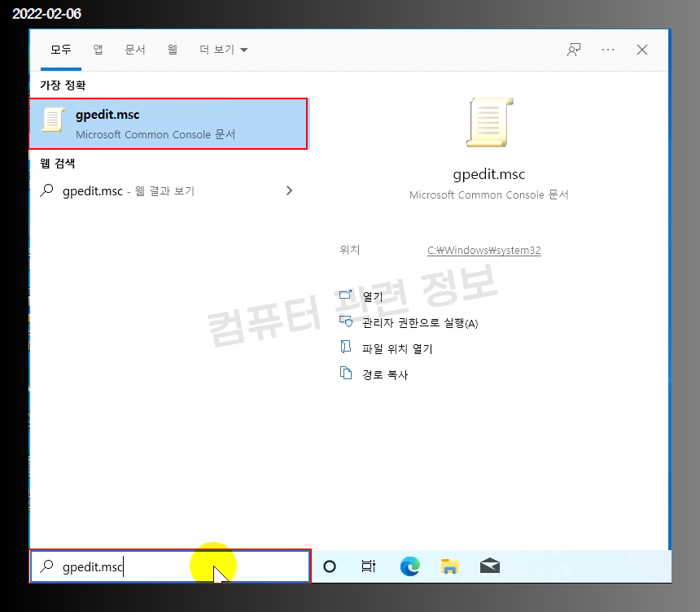
Task: Open the feedback person icon
Action: pos(574,50)
